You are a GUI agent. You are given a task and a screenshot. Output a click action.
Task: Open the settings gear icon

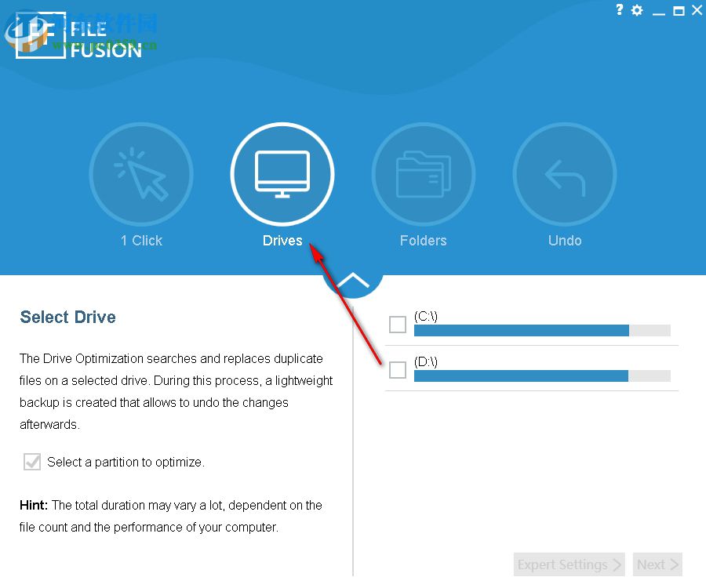(637, 10)
